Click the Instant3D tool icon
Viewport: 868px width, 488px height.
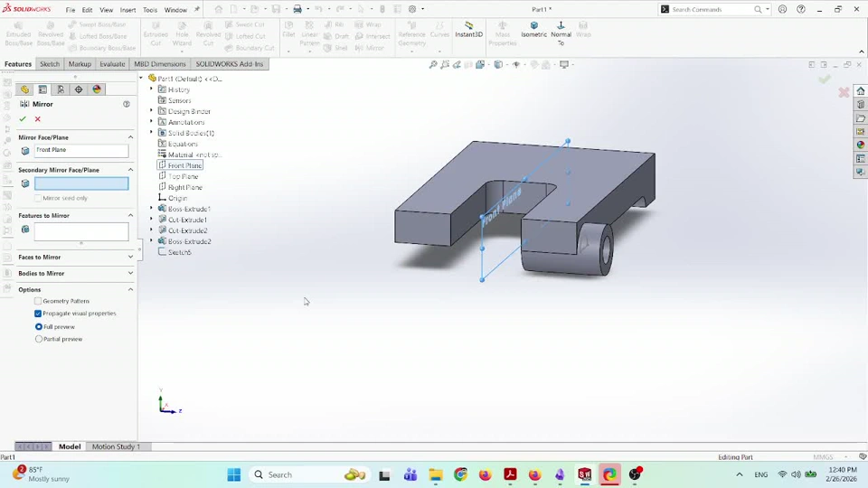tap(469, 25)
